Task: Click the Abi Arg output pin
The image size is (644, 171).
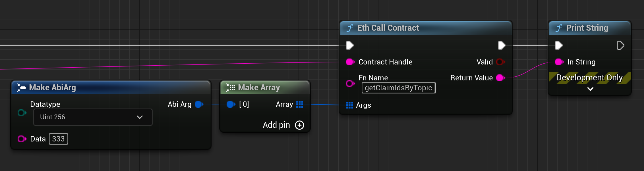Action: click(199, 104)
